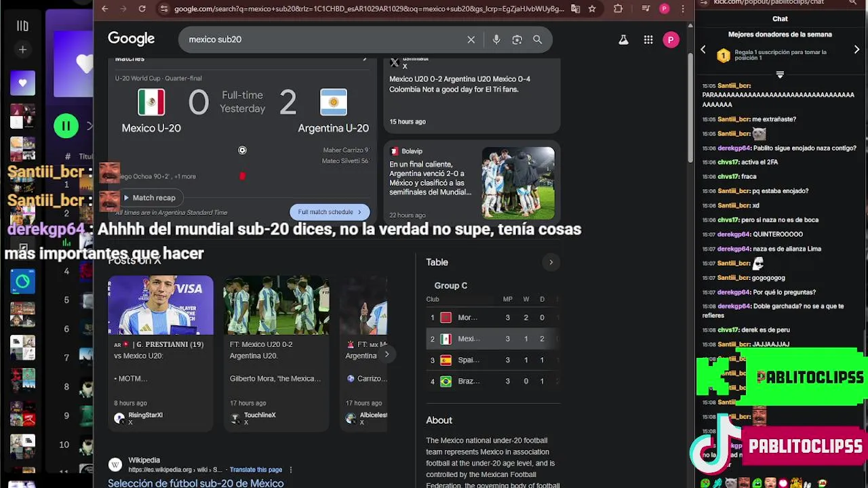Screen dimensions: 868x488
Task: Click the Chrome address bar URL
Action: click(x=369, y=9)
